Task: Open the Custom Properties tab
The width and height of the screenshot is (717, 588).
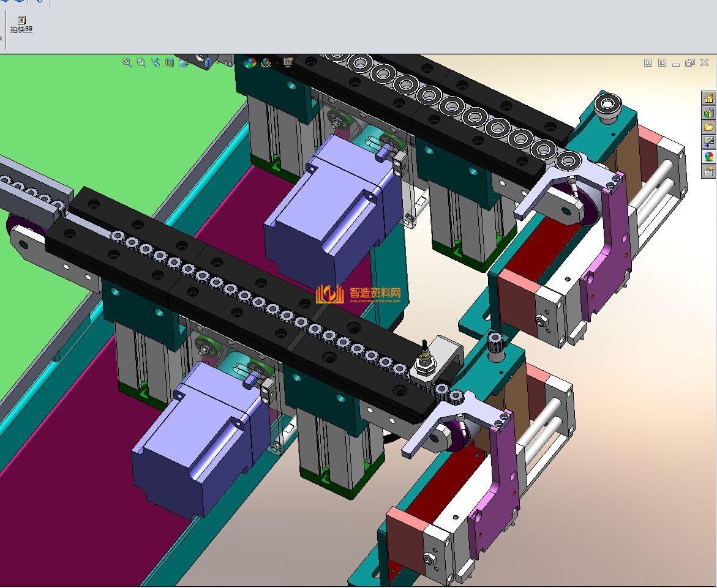Action: point(708,171)
